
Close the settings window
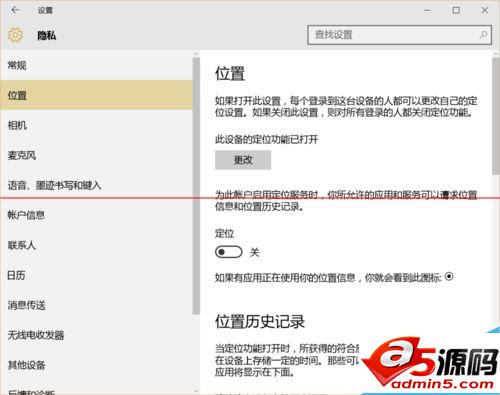coord(485,10)
